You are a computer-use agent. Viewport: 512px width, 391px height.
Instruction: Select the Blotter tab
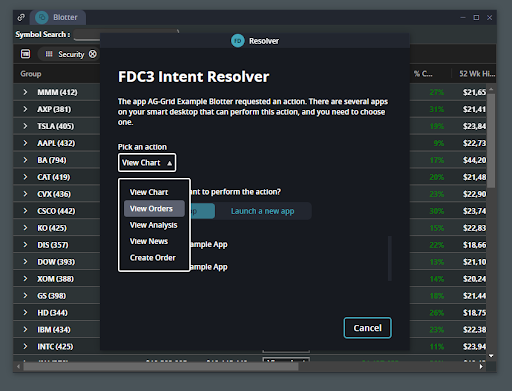pos(58,17)
